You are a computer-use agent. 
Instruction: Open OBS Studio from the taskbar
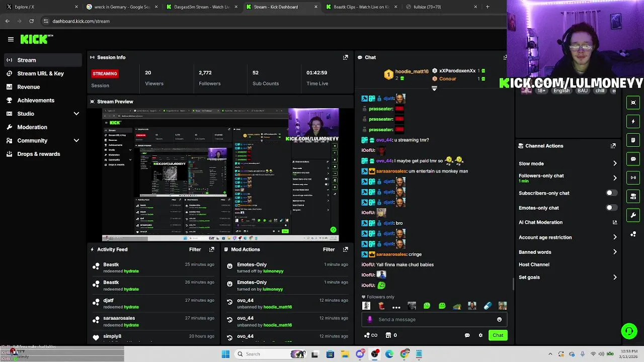coord(375,354)
